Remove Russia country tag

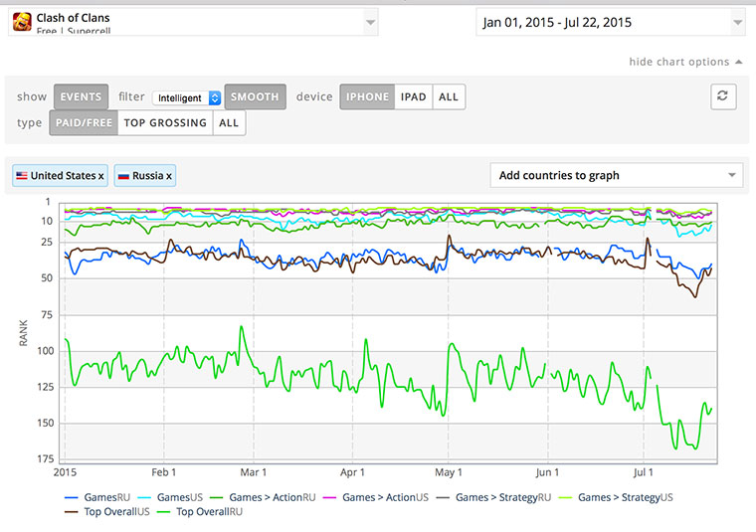[x=169, y=176]
